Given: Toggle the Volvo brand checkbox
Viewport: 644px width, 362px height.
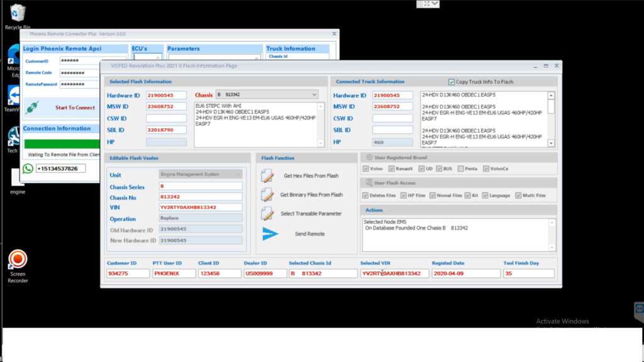Looking at the screenshot, I should (x=365, y=168).
